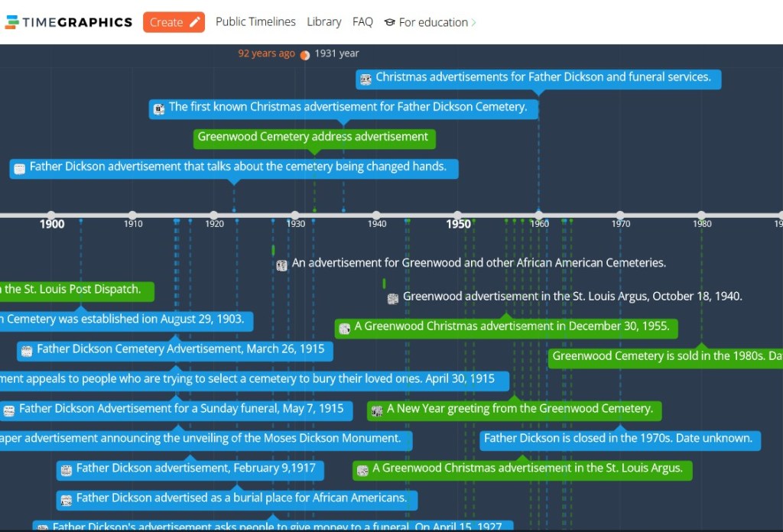Click the Create button with pencil icon
Image resolution: width=783 pixels, height=532 pixels.
click(174, 22)
